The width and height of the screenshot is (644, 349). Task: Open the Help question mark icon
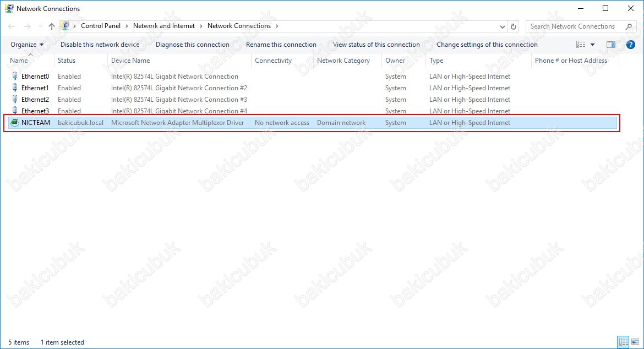pos(631,45)
